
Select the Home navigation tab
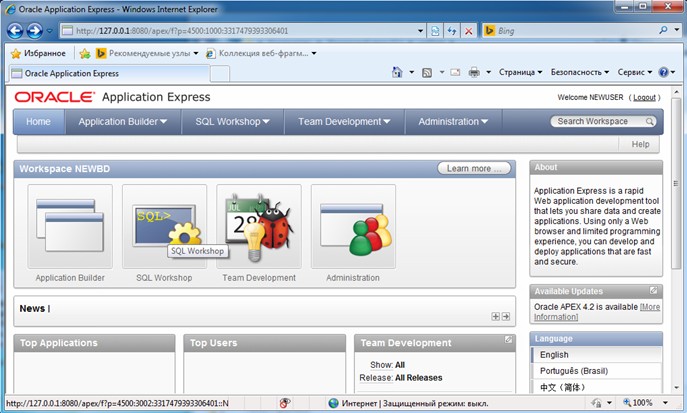[x=38, y=122]
